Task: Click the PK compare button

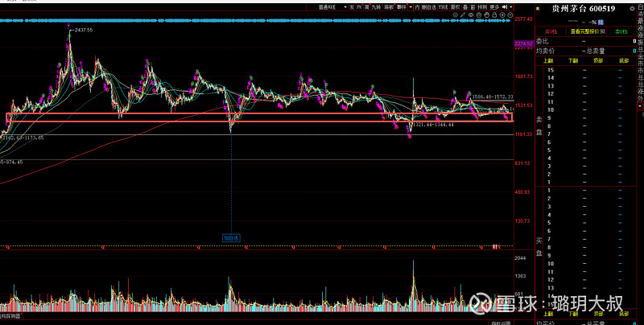Action: point(359,7)
